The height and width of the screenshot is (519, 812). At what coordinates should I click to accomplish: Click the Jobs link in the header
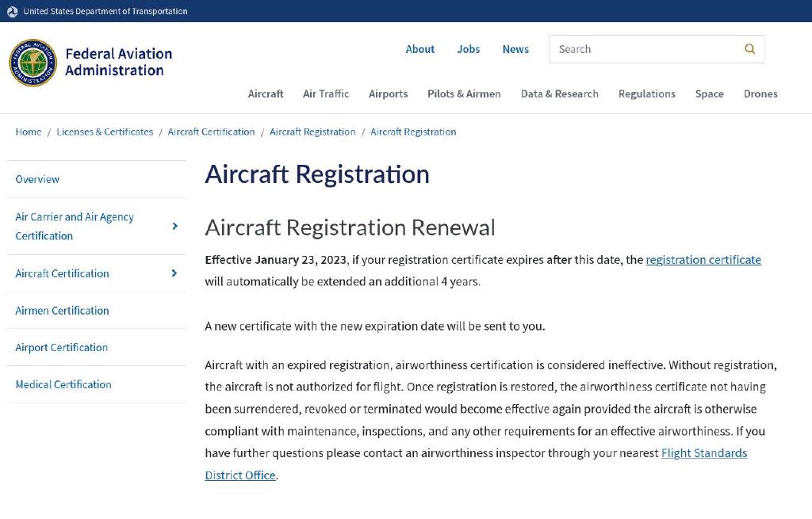pyautogui.click(x=468, y=49)
